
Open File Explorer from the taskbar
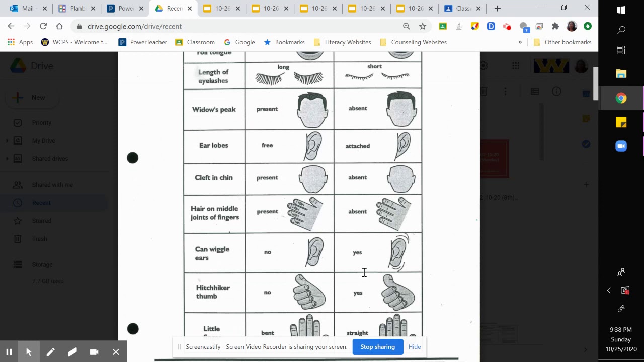point(621,74)
